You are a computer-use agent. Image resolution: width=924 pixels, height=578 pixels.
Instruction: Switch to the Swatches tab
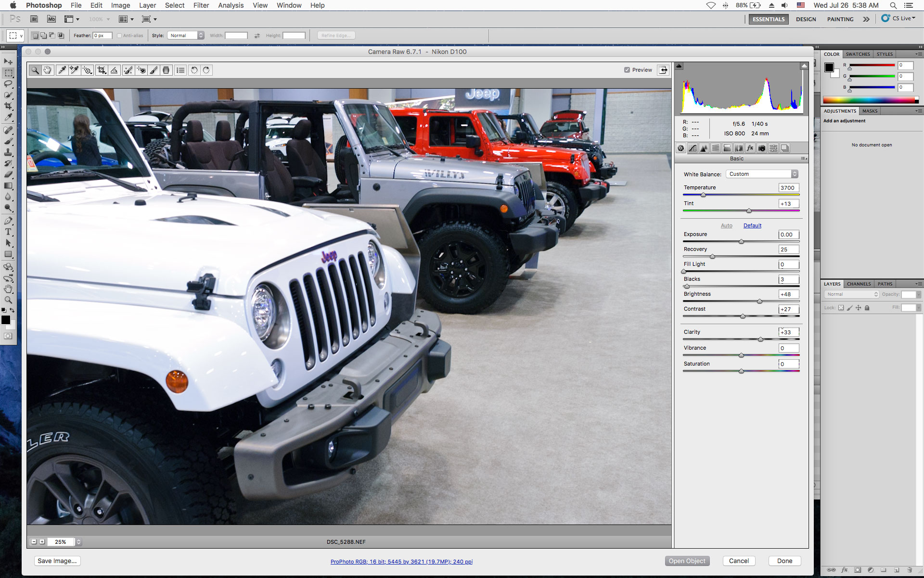pos(858,54)
